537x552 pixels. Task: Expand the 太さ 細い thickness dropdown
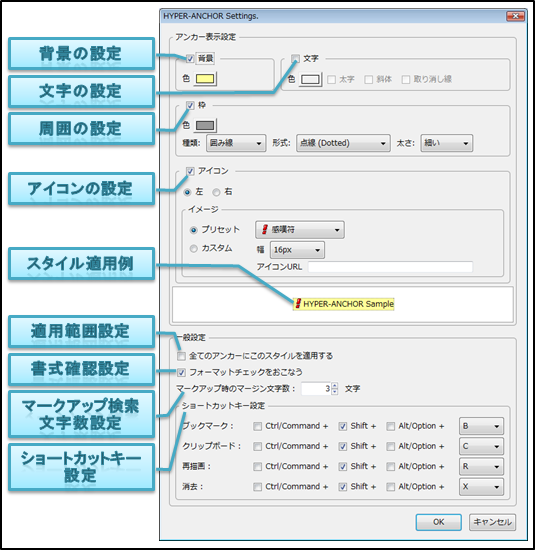point(447,143)
